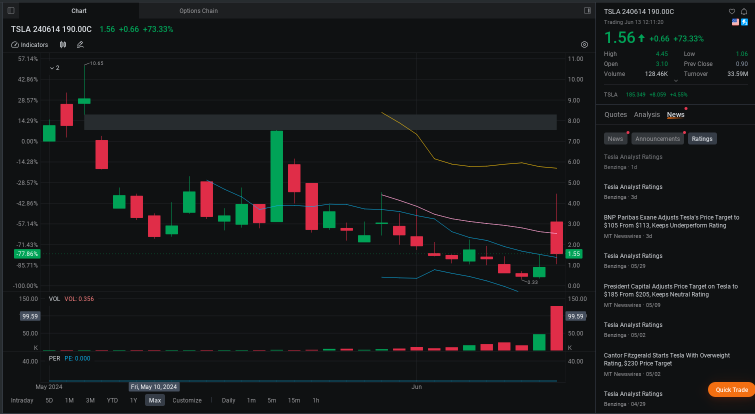Change candlestick chart type icon
755x414 pixels.
point(63,45)
